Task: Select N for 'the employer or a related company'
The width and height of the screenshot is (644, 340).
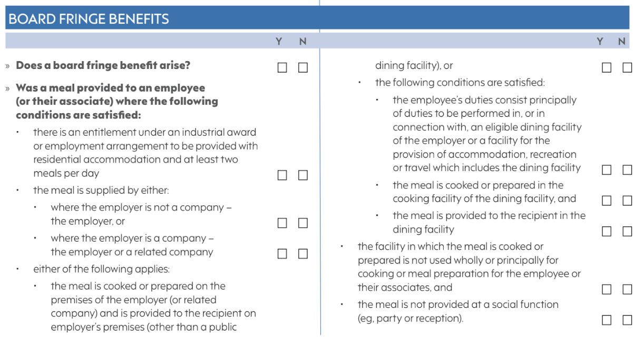Action: pyautogui.click(x=303, y=254)
